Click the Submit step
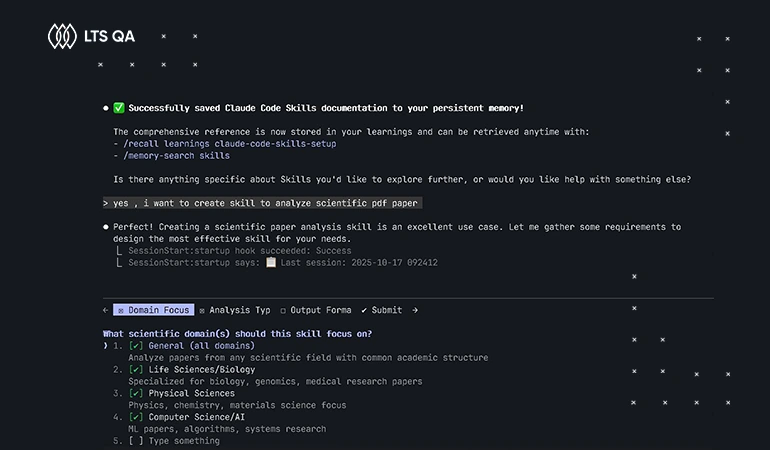The width and height of the screenshot is (770, 450). (382, 310)
